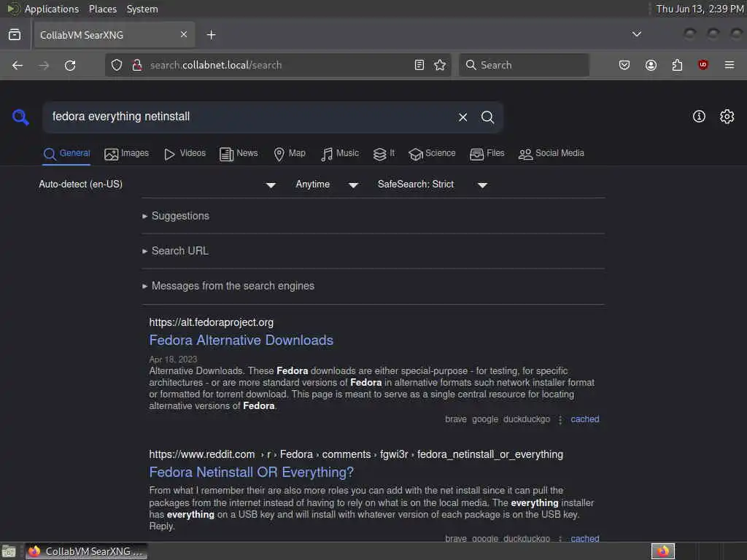Open more options dots for Fedora Alternative Downloads
The width and height of the screenshot is (747, 560).
tap(560, 419)
